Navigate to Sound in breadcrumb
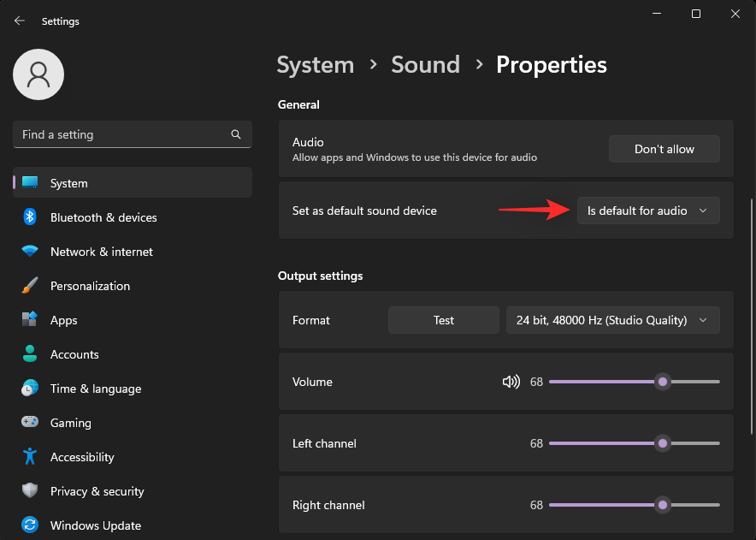The height and width of the screenshot is (540, 756). coord(425,65)
